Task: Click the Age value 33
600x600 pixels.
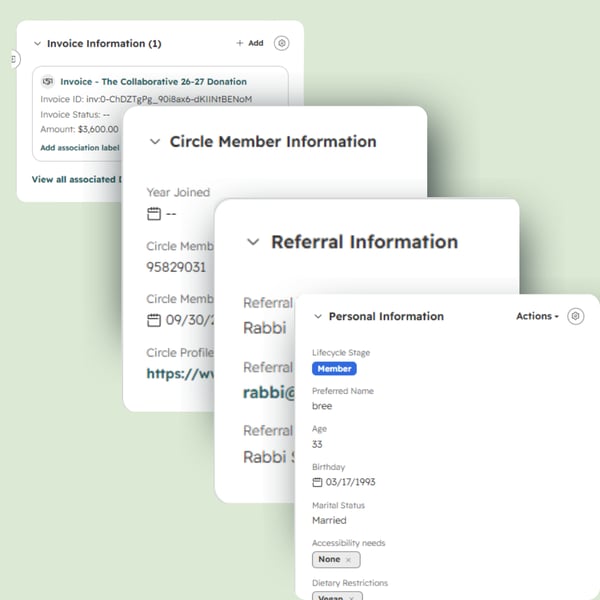Action: (x=317, y=444)
